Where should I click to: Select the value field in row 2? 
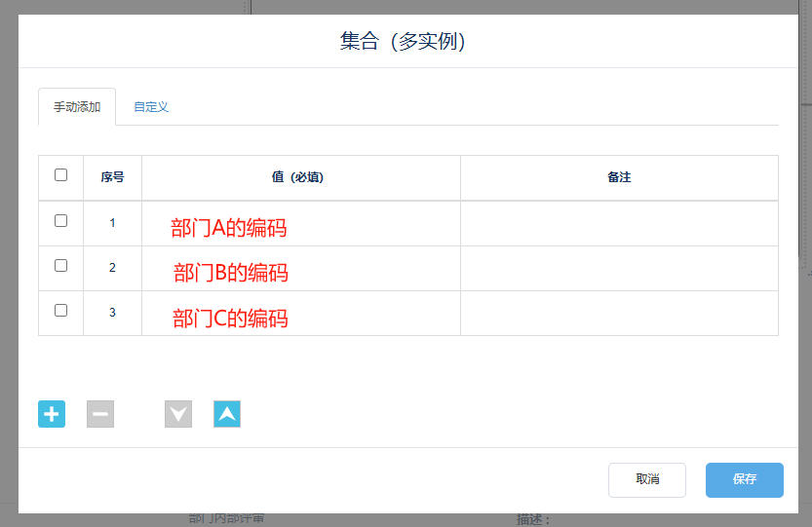301,269
